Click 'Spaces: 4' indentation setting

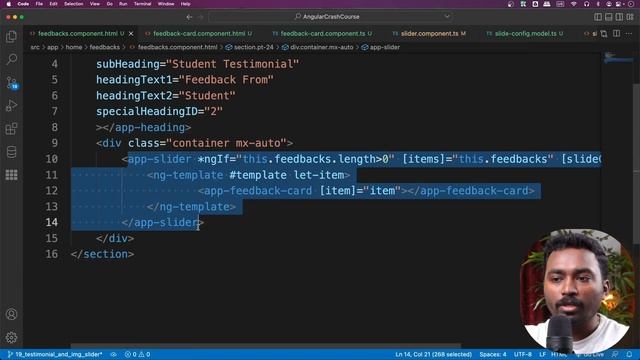click(x=493, y=354)
